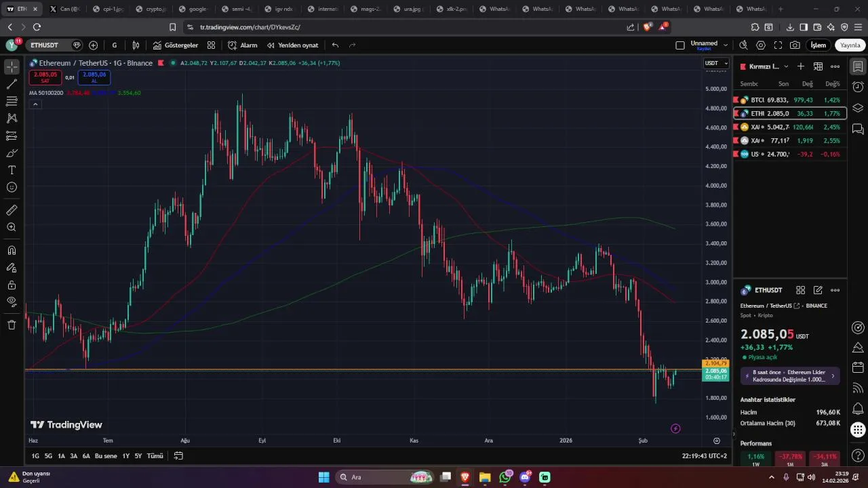The image size is (868, 488).
Task: Enter fullscreen chart mode
Action: click(x=778, y=45)
